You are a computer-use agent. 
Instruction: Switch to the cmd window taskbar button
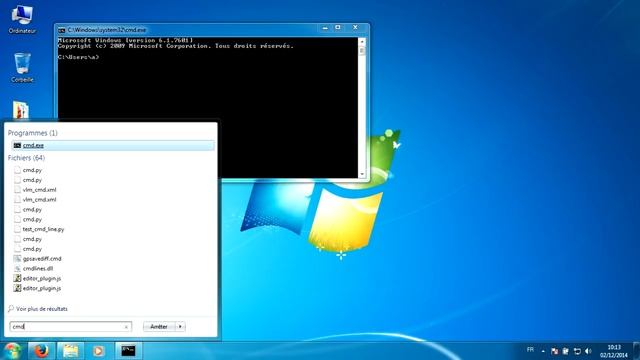click(x=128, y=351)
